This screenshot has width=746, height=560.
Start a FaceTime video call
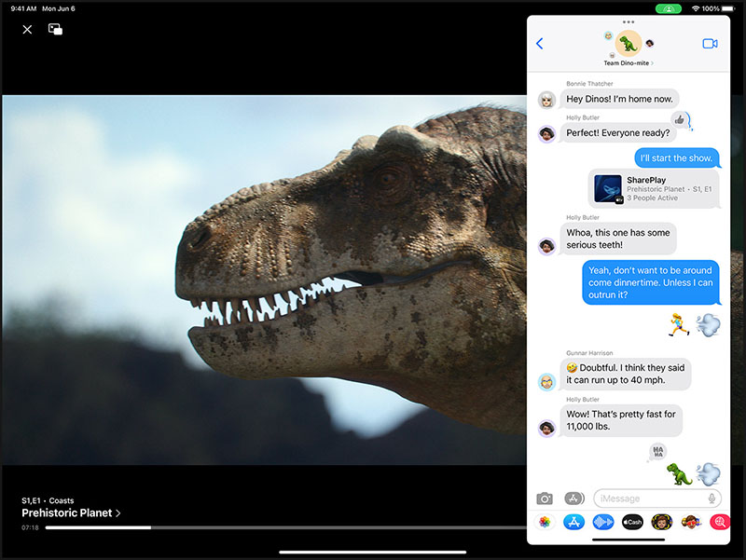click(x=710, y=44)
